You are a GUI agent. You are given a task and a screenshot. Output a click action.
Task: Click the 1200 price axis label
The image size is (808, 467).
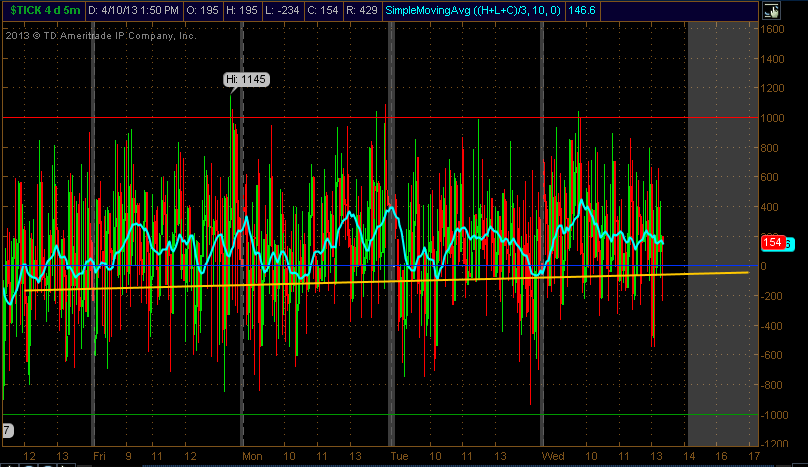click(772, 88)
